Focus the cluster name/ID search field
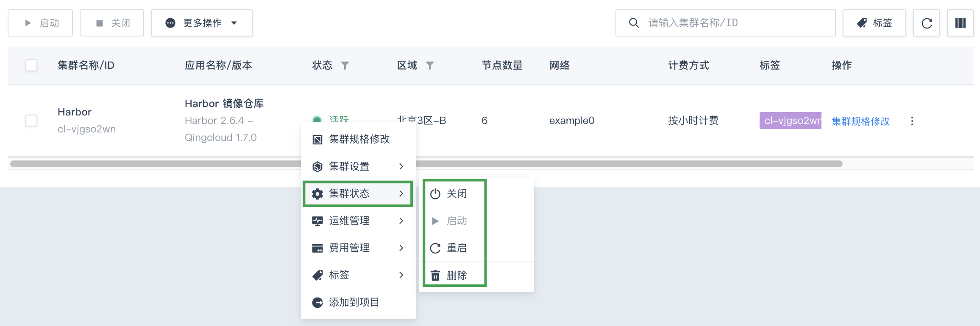980x326 pixels. (x=725, y=23)
